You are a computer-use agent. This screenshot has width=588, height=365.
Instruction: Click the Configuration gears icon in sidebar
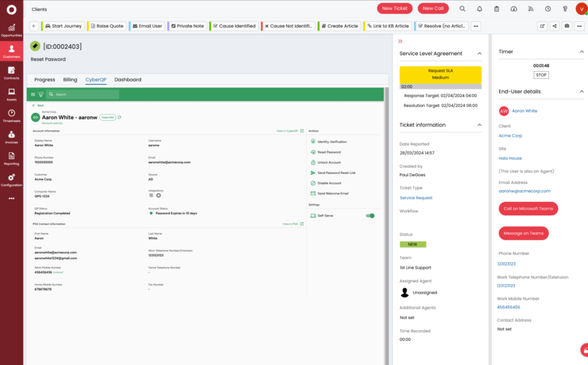pos(11,179)
